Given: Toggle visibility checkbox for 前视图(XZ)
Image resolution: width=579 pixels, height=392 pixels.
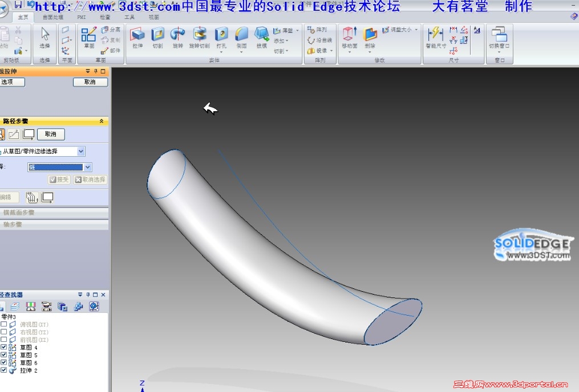Looking at the screenshot, I should pyautogui.click(x=3, y=340).
